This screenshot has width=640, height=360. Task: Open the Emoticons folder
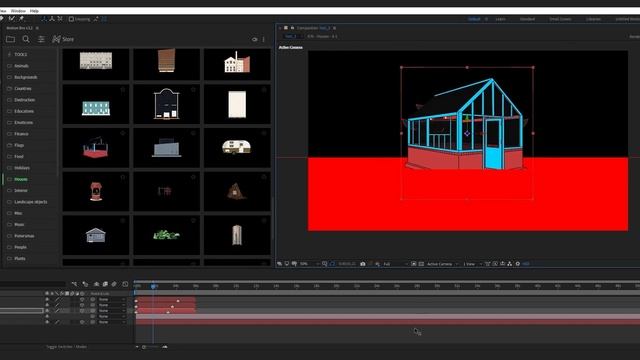(x=23, y=122)
